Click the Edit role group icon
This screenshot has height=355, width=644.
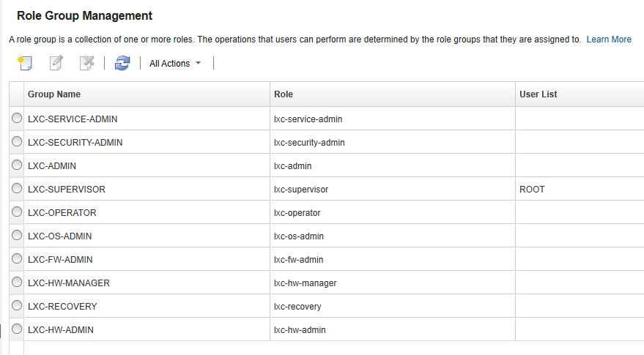[56, 63]
